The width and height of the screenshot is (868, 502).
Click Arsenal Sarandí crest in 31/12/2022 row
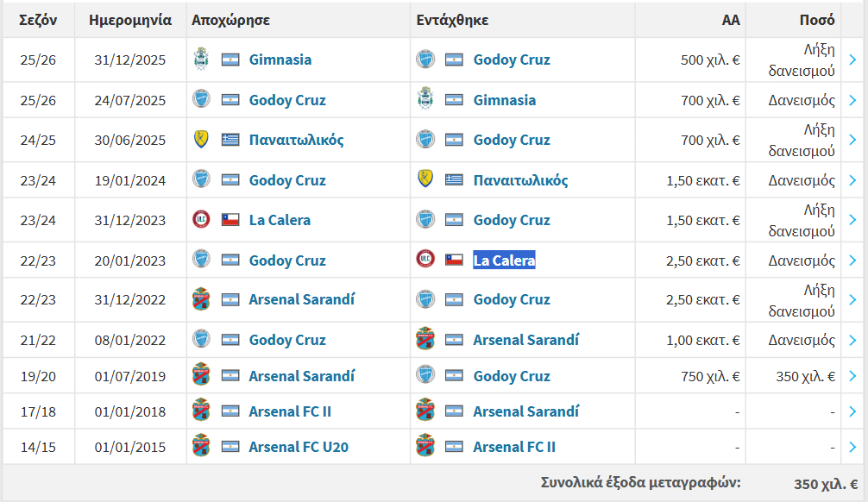click(x=201, y=299)
